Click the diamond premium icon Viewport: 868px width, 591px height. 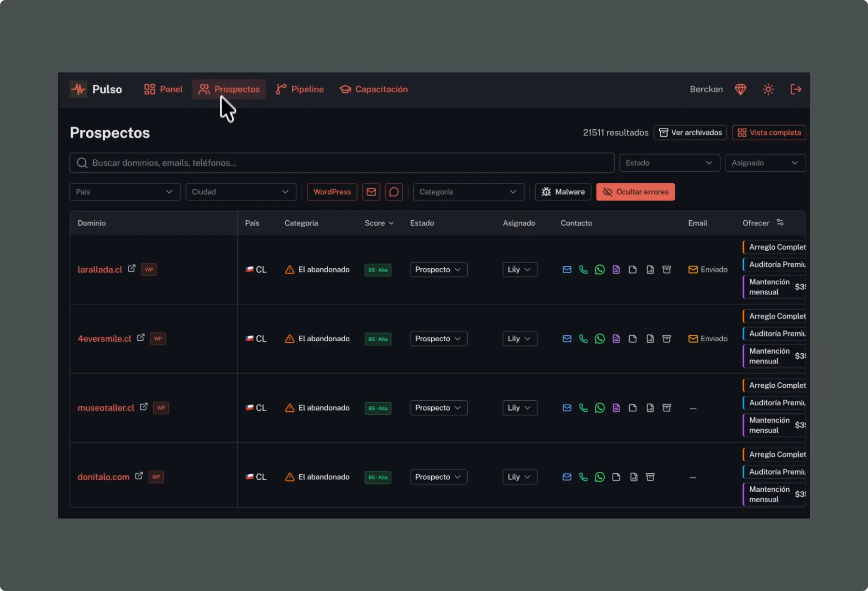coord(741,89)
